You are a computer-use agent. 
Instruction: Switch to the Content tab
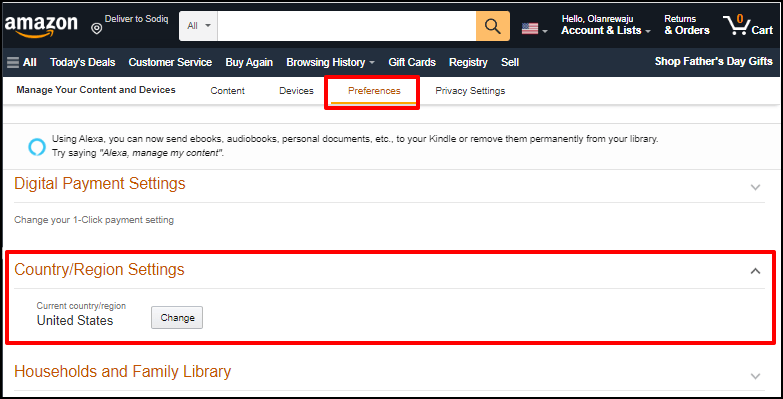tap(227, 91)
